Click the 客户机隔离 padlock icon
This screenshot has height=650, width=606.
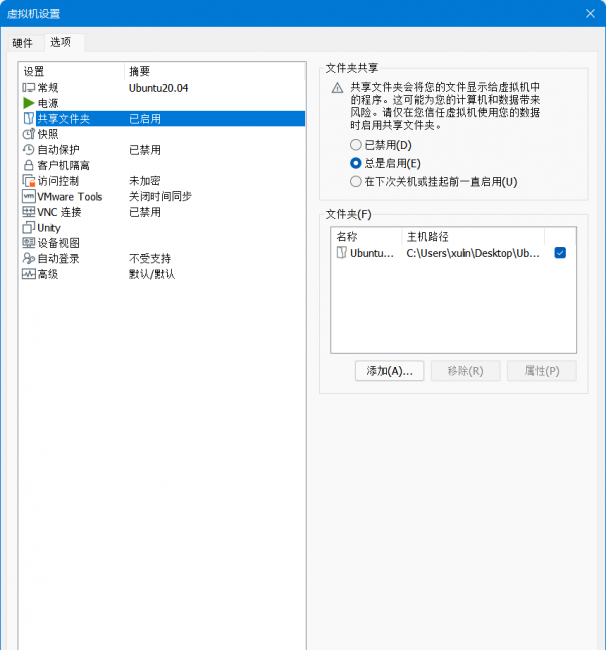click(28, 165)
